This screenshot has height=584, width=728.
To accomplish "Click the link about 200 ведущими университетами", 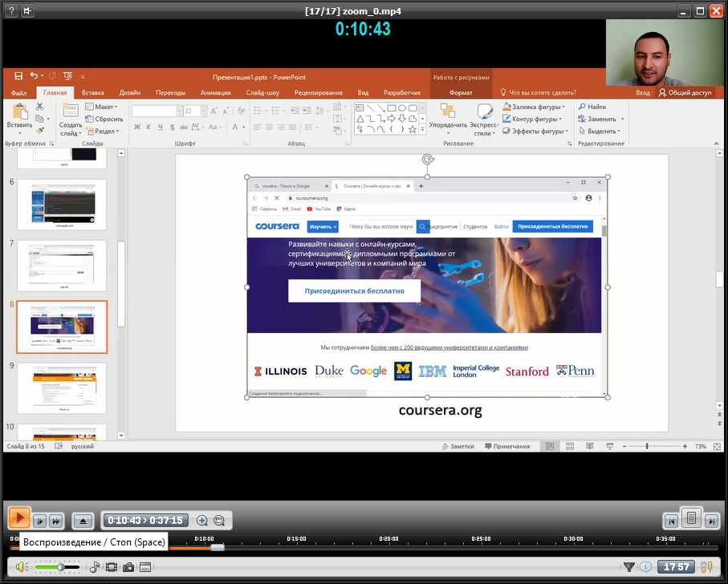I will pos(449,347).
